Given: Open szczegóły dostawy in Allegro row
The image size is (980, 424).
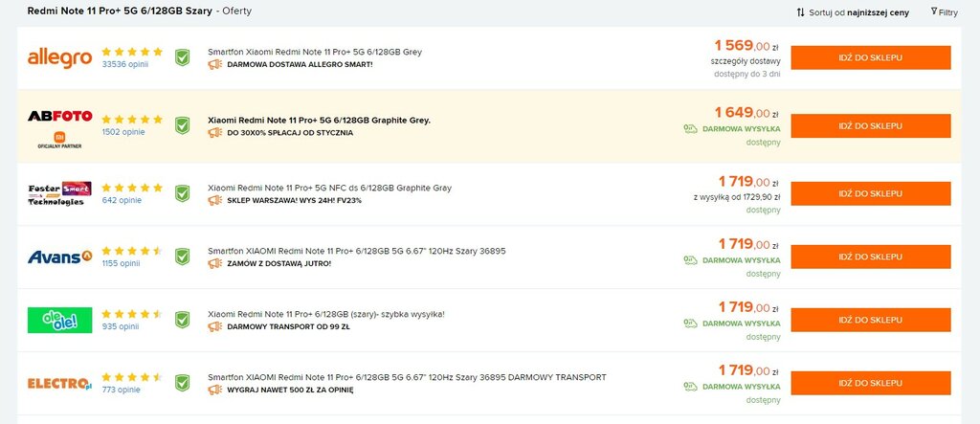Looking at the screenshot, I should [x=745, y=60].
